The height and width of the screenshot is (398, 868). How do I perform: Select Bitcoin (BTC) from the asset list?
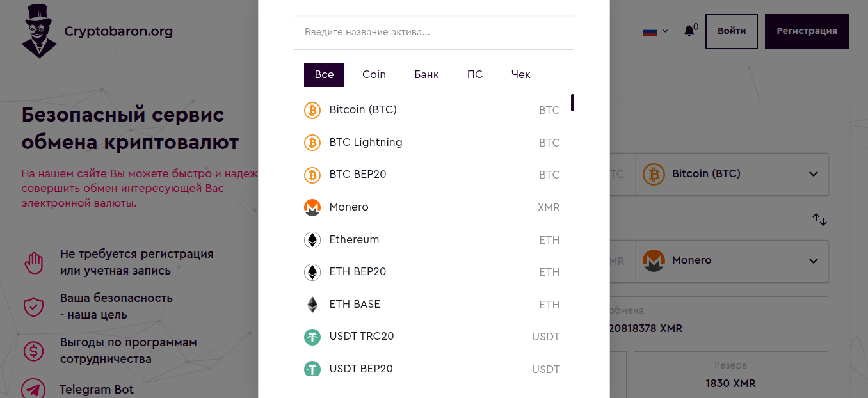pos(362,109)
